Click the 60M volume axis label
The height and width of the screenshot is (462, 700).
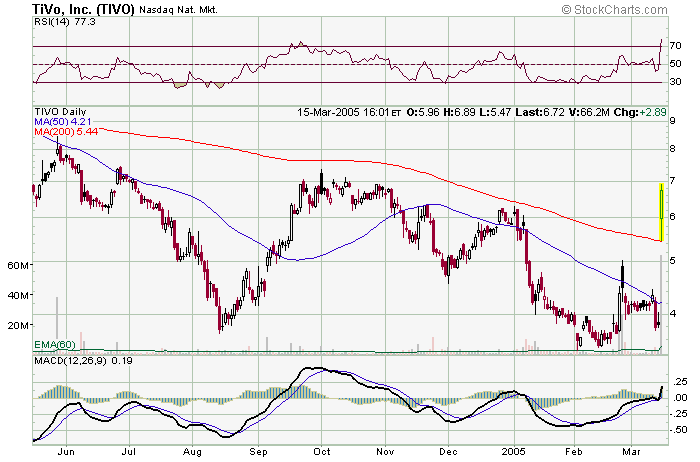[18, 266]
